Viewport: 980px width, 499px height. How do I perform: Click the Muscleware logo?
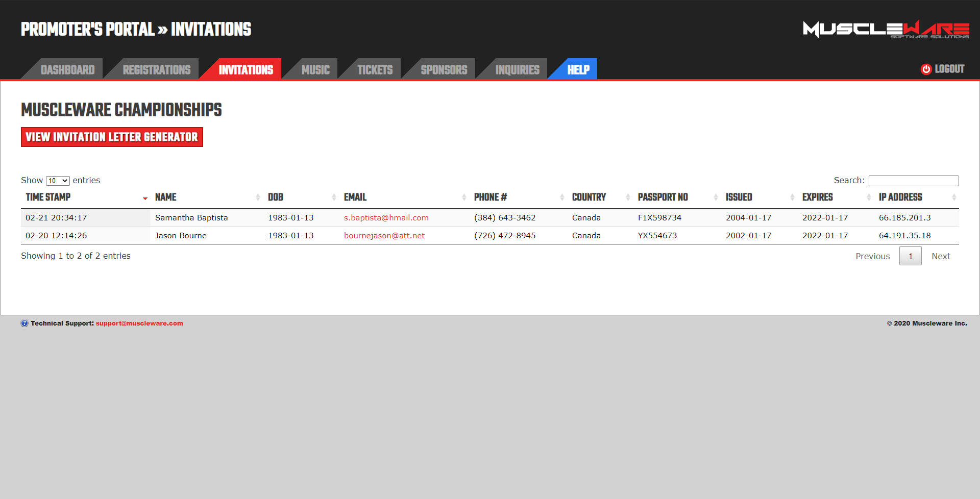(886, 29)
